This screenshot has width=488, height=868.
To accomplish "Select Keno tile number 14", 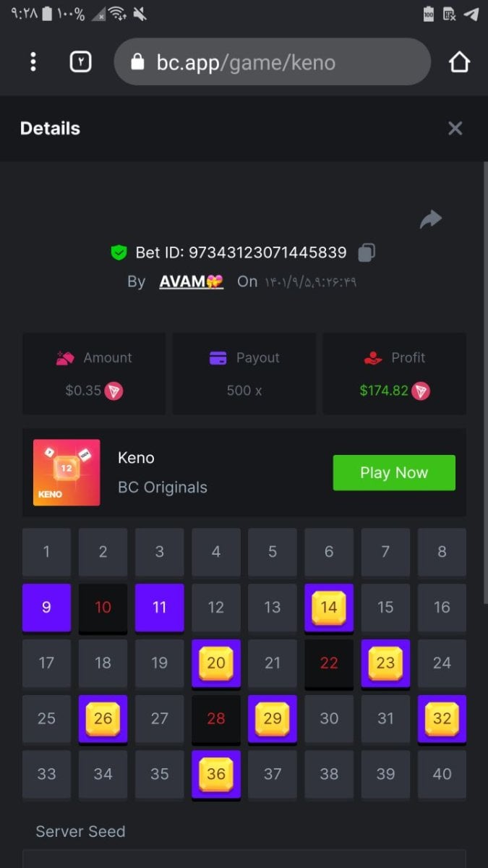I will tap(329, 608).
